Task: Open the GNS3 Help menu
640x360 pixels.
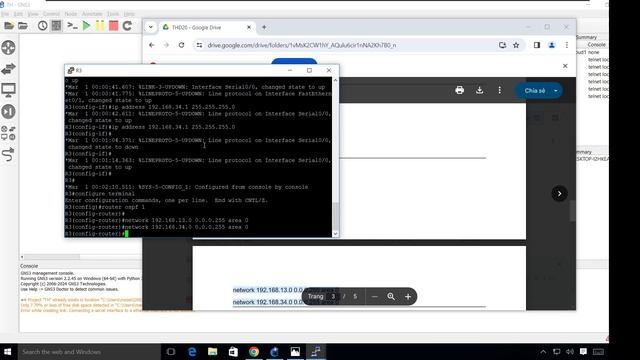Action: pos(129,14)
